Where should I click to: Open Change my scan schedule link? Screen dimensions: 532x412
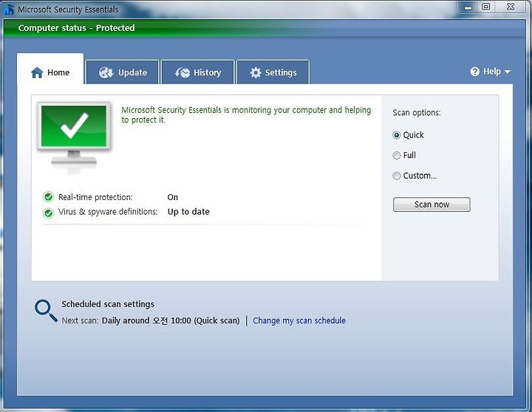[x=299, y=320]
